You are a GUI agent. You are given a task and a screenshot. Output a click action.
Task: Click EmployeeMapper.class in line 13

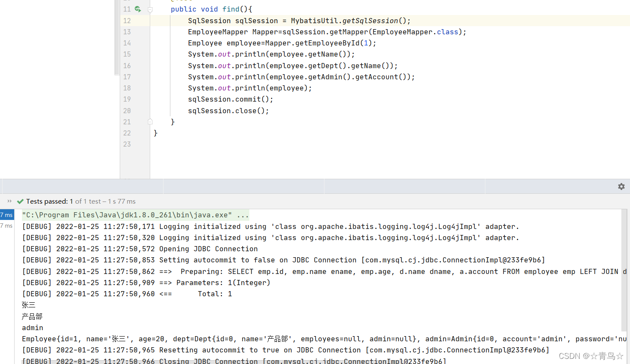tap(415, 32)
